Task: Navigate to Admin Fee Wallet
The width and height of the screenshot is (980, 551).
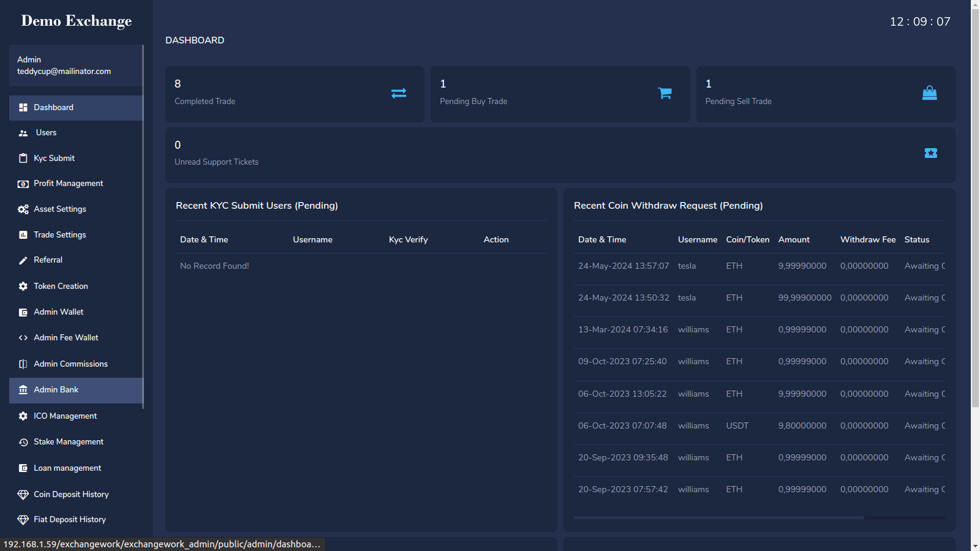Action: tap(66, 338)
